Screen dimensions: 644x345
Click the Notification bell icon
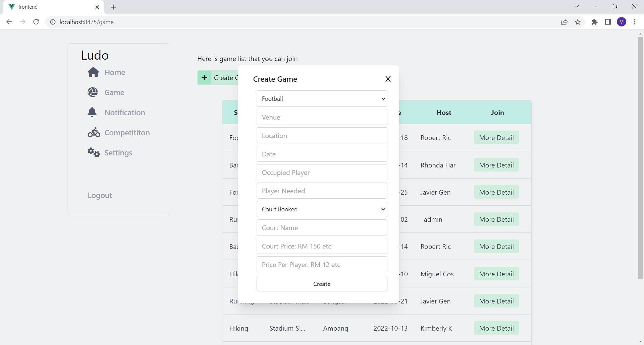point(92,112)
